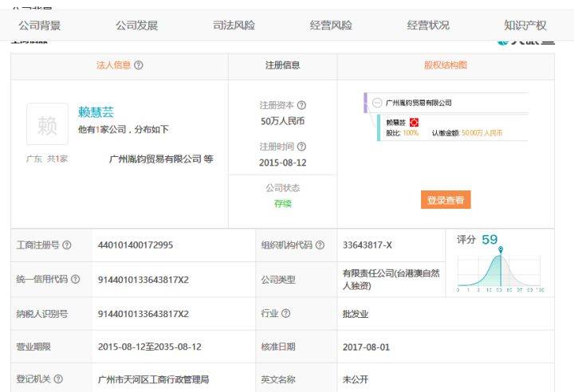Click the 未公开 English name value

355,379
